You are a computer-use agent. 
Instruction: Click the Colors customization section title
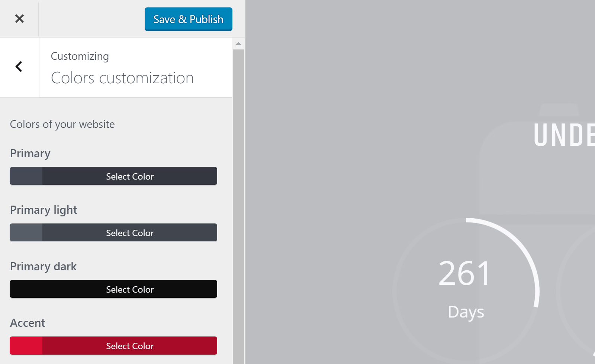(122, 78)
